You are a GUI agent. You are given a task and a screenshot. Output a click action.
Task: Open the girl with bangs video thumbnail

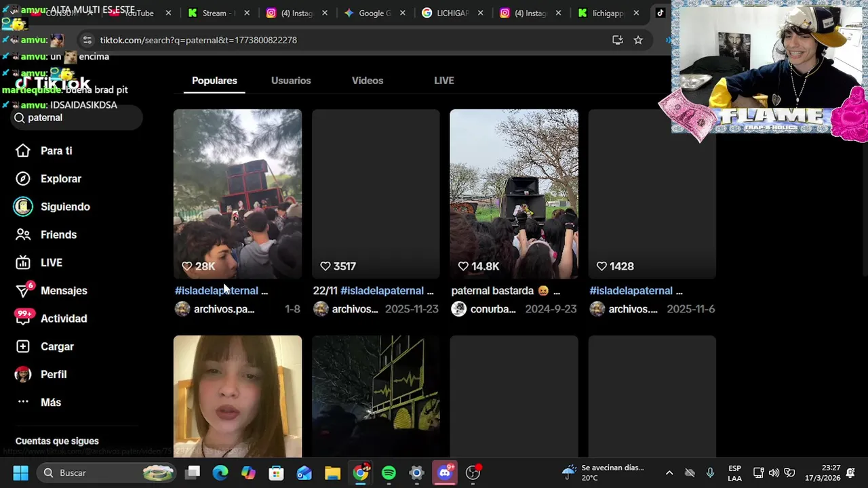(x=237, y=396)
